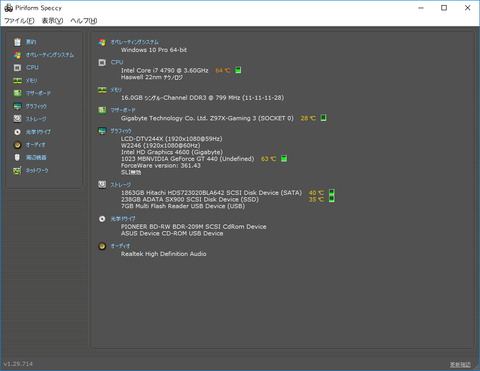
Task: Click 'ForceWare version: 361.43' line
Action: point(161,165)
